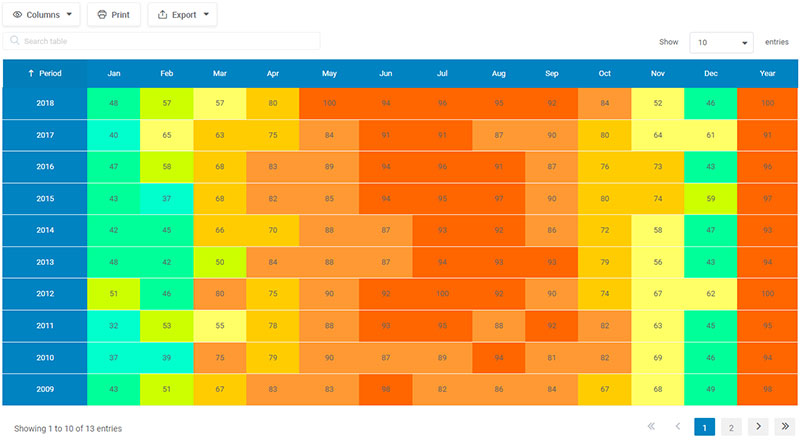Image resolution: width=800 pixels, height=444 pixels.
Task: Click the search magnifier icon
Action: point(14,41)
